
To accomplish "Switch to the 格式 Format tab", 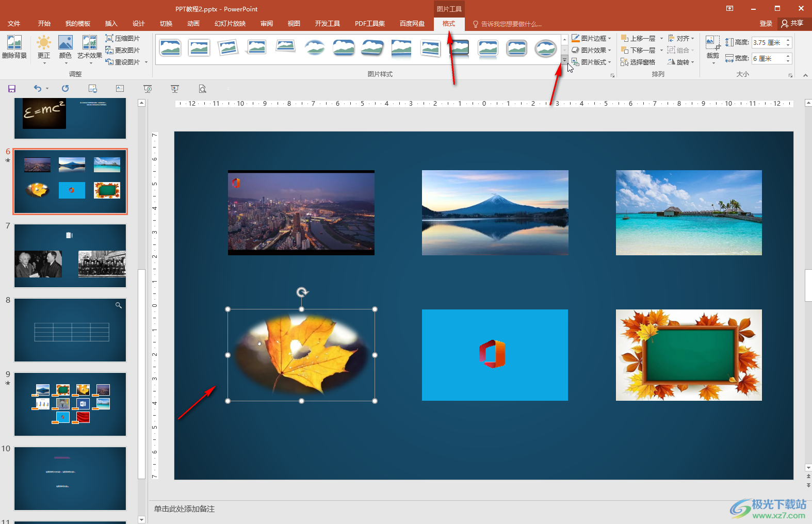I will 449,24.
